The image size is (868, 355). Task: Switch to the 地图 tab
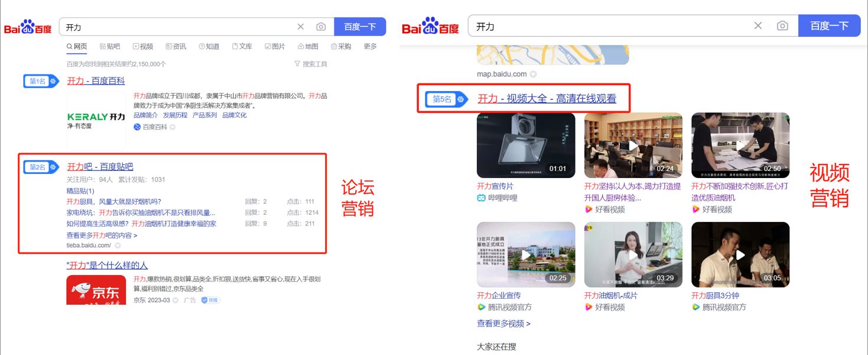click(x=308, y=46)
